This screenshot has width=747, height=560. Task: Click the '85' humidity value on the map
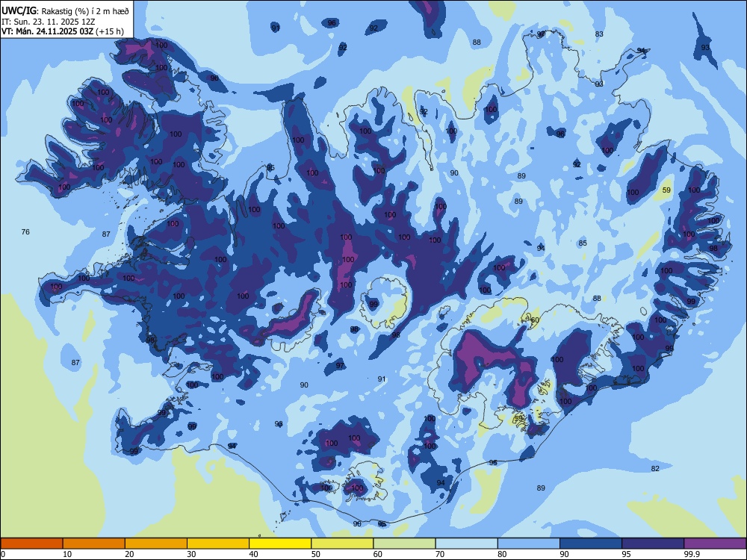(583, 243)
